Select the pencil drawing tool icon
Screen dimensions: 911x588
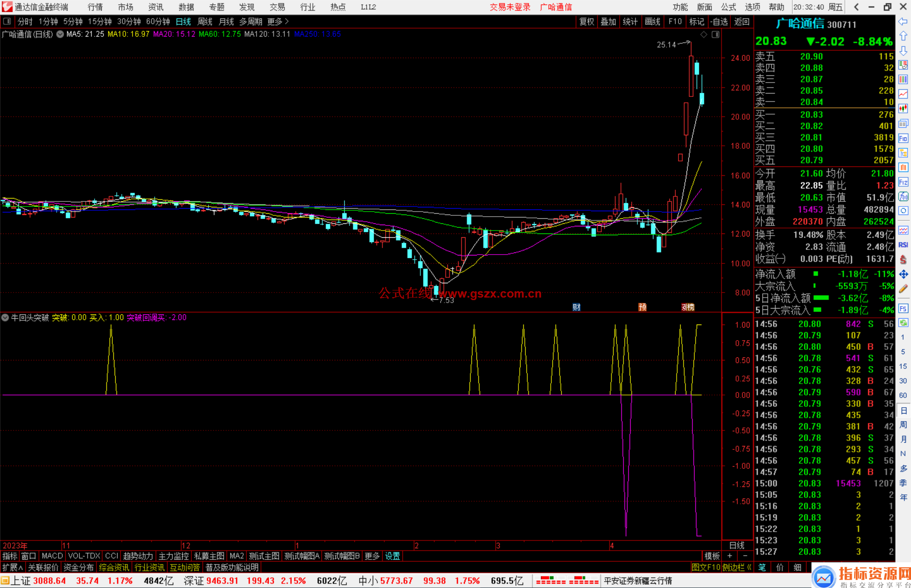(x=903, y=289)
